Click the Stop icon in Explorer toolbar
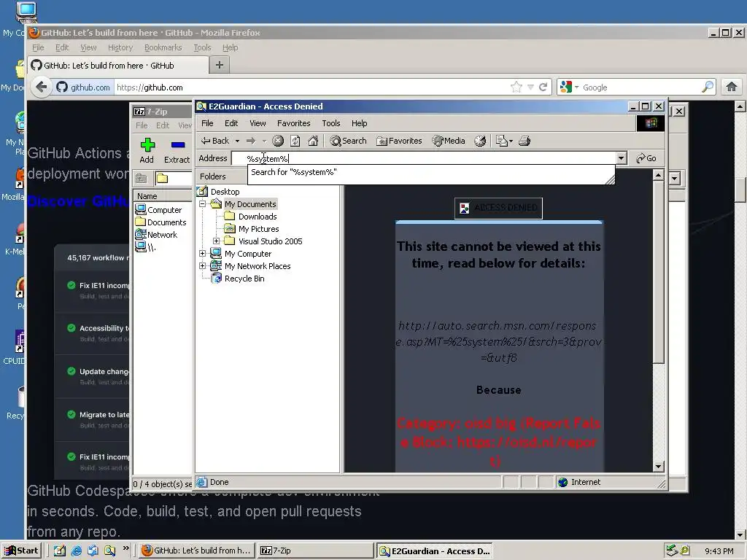The height and width of the screenshot is (560, 747). click(x=278, y=141)
